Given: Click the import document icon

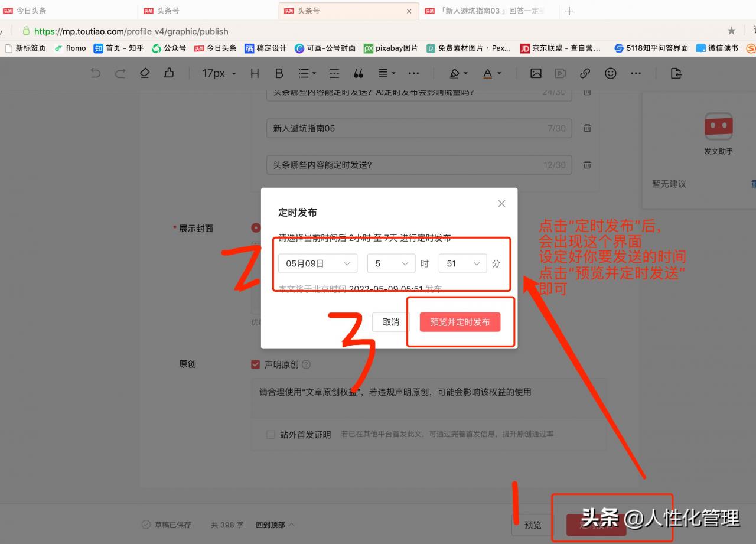Looking at the screenshot, I should pos(676,73).
